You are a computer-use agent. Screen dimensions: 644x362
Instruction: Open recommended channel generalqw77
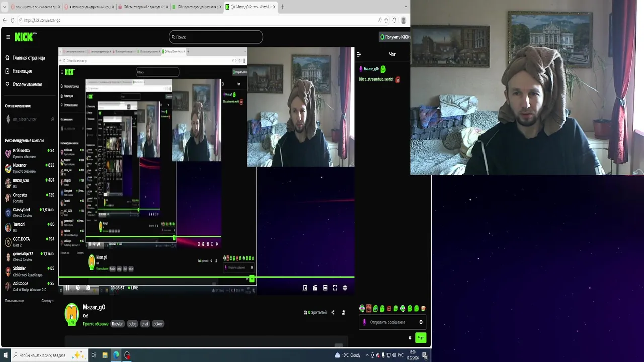click(30, 256)
